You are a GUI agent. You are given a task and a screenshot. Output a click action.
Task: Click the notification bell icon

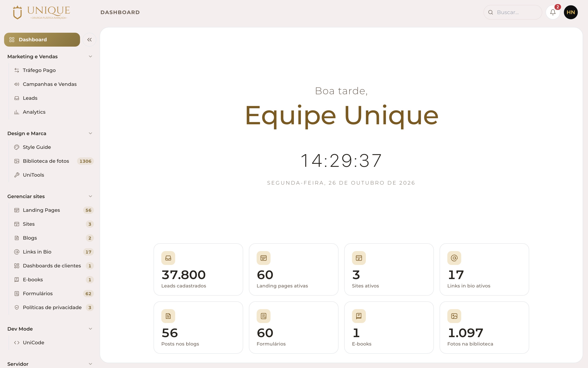coord(552,12)
